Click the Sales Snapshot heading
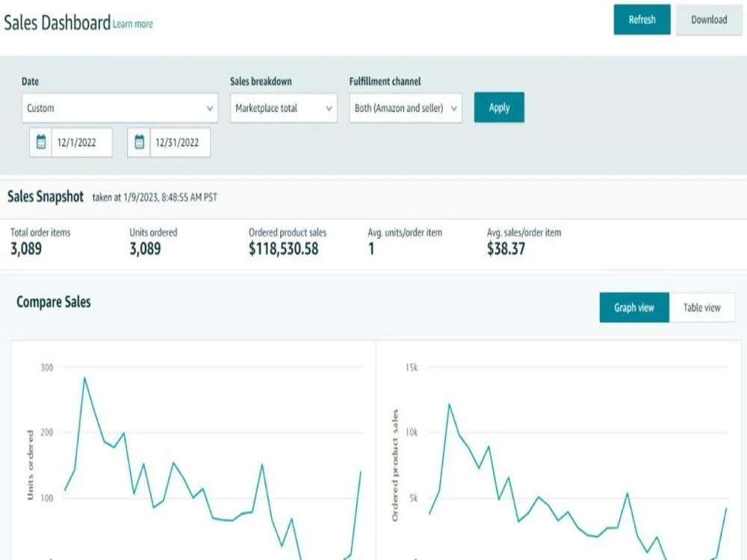This screenshot has width=747, height=560. point(46,196)
